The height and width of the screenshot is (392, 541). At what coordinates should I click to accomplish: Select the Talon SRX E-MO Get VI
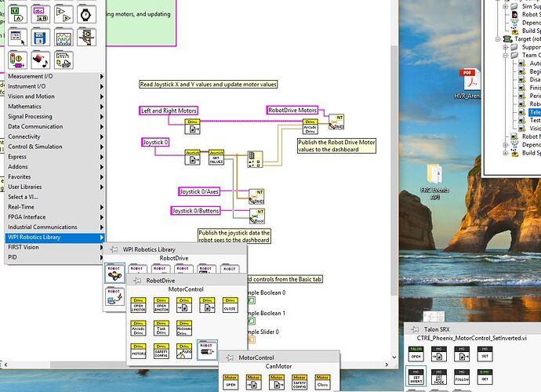point(485,377)
